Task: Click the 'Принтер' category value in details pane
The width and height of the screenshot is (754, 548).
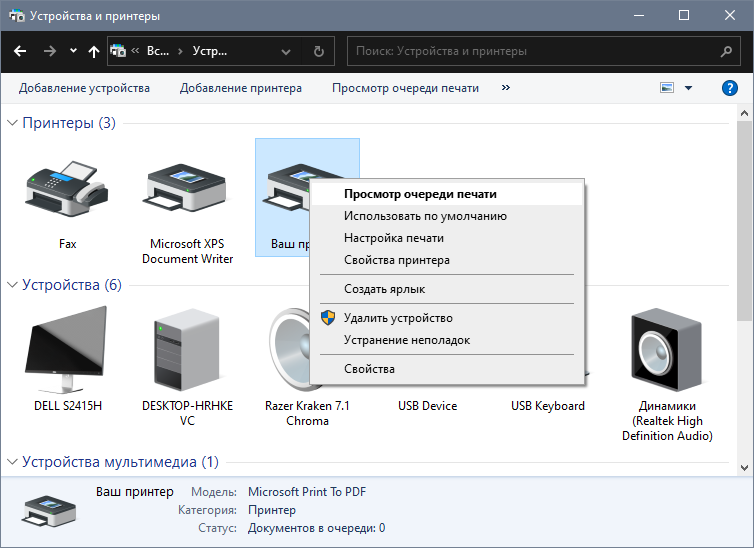Action: pos(272,510)
